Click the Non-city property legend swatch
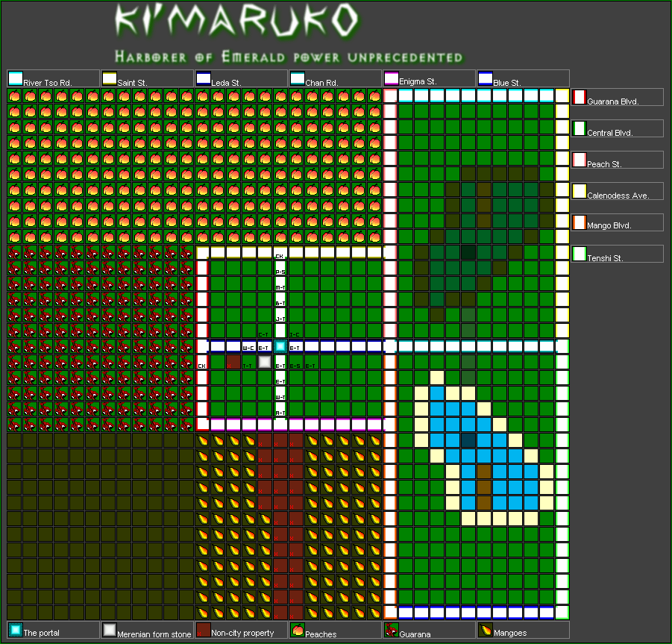The width and height of the screenshot is (672, 644). (203, 631)
